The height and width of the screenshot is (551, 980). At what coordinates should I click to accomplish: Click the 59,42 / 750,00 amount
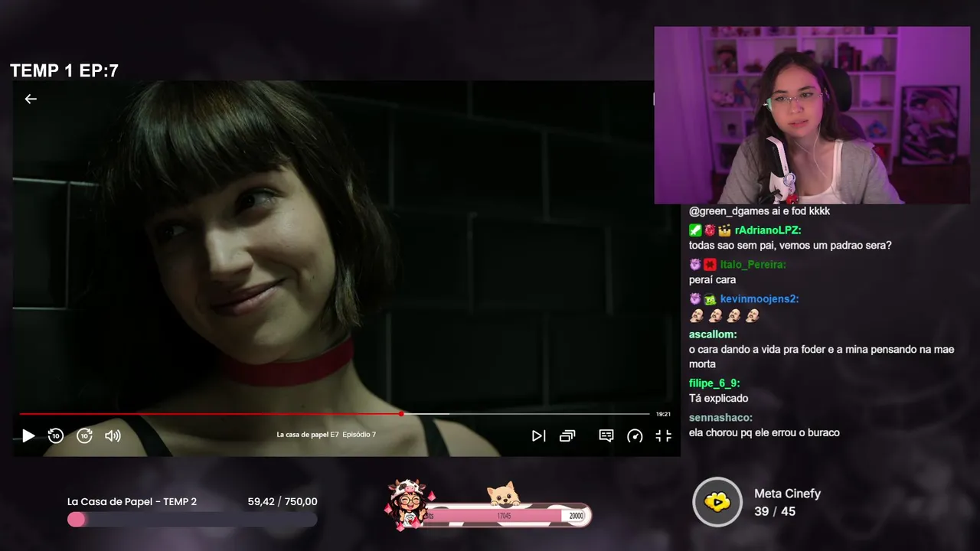point(283,501)
